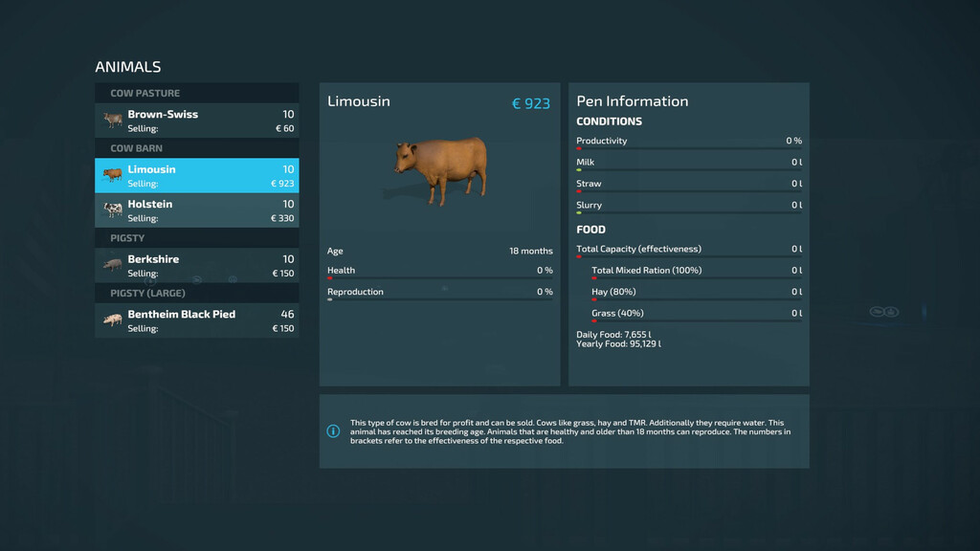Viewport: 980px width, 551px height.
Task: Click the Limousin 3D cow preview
Action: coord(438,172)
